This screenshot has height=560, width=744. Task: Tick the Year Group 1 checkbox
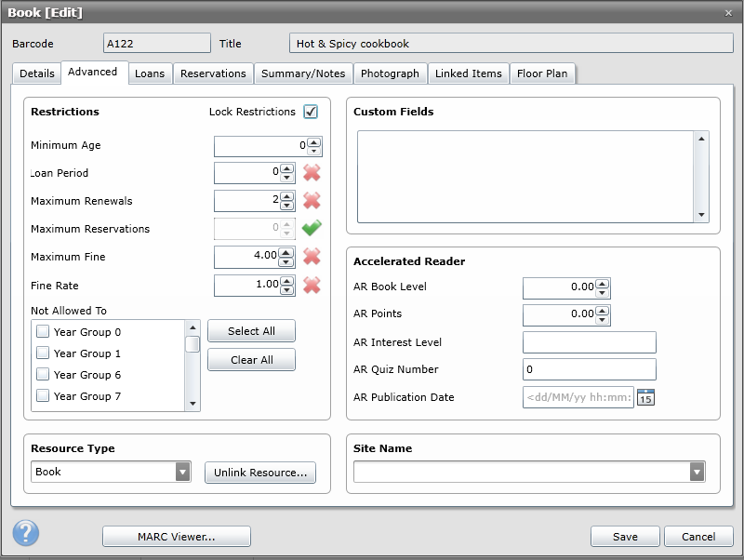[x=43, y=353]
